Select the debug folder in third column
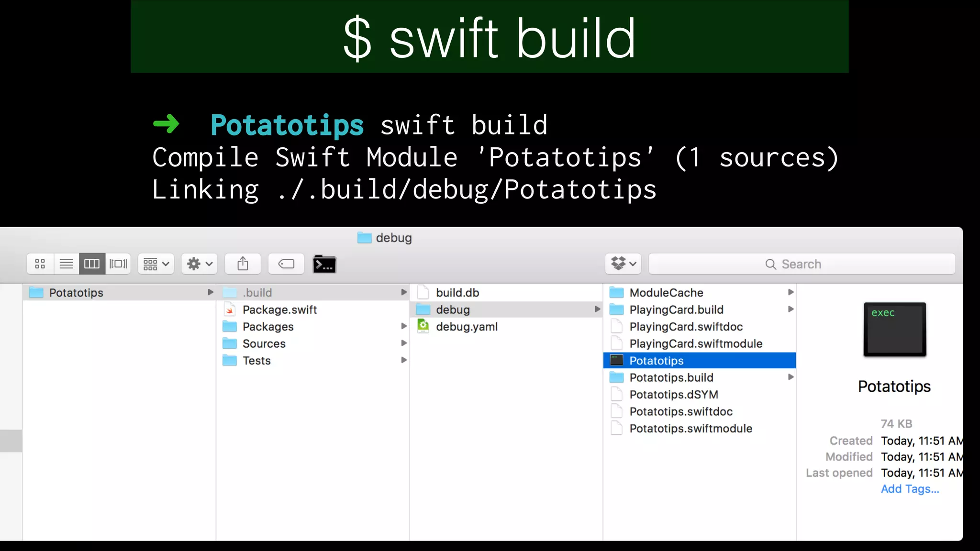This screenshot has height=551, width=980. pos(506,309)
